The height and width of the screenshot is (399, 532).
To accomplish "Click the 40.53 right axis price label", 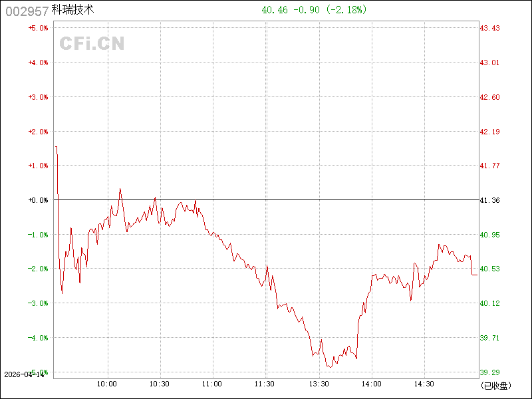I will [490, 269].
